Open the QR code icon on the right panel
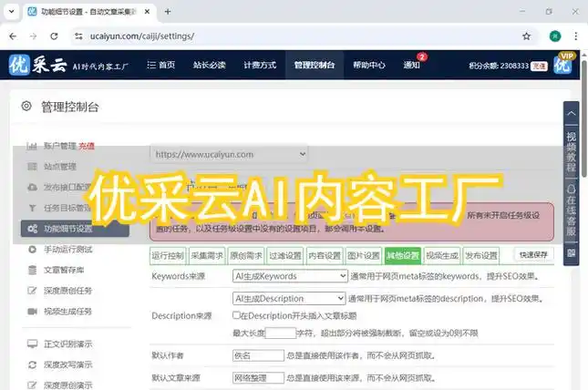Image resolution: width=588 pixels, height=390 pixels. tap(571, 252)
